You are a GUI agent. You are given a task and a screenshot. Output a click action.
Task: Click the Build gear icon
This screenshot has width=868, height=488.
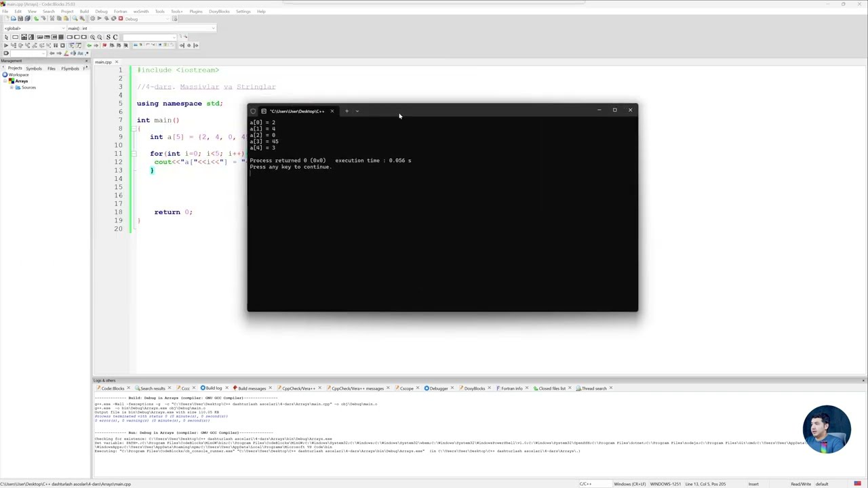tap(92, 18)
